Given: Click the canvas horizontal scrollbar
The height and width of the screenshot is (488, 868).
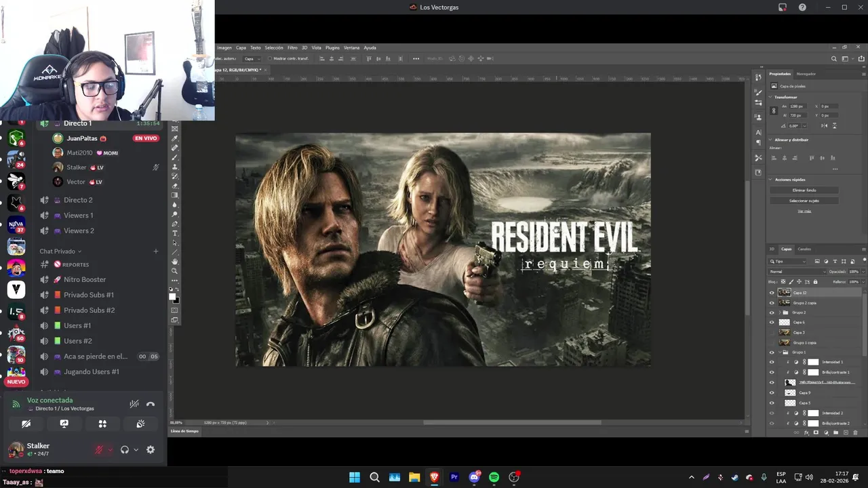Looking at the screenshot, I should pyautogui.click(x=512, y=422).
